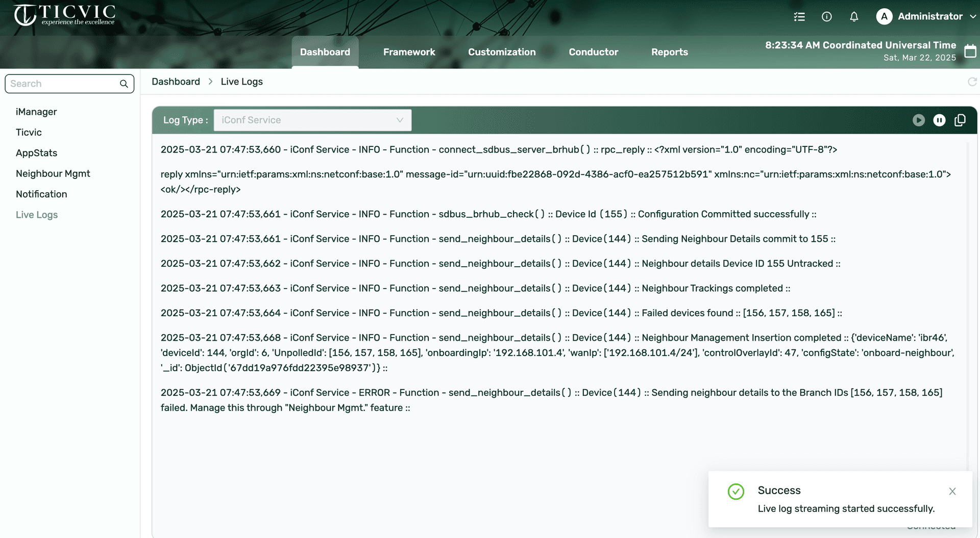Viewport: 980px width, 538px height.
Task: Select Ticvic in the sidebar
Action: [x=29, y=132]
